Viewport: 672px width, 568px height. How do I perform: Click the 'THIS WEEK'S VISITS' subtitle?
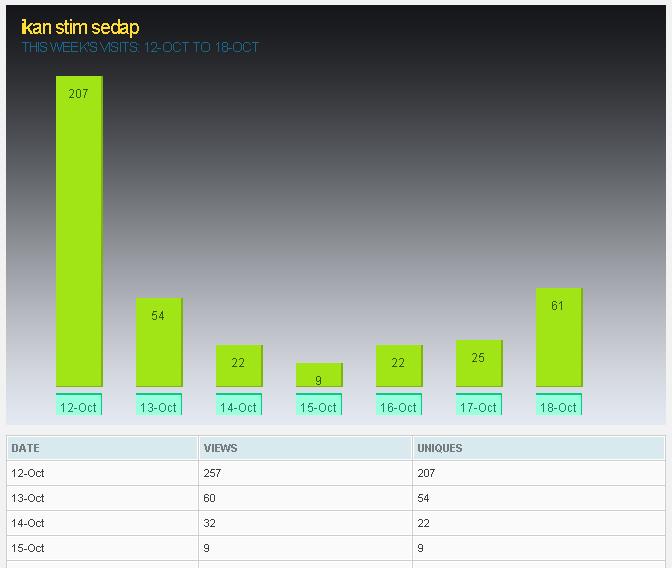(x=140, y=47)
